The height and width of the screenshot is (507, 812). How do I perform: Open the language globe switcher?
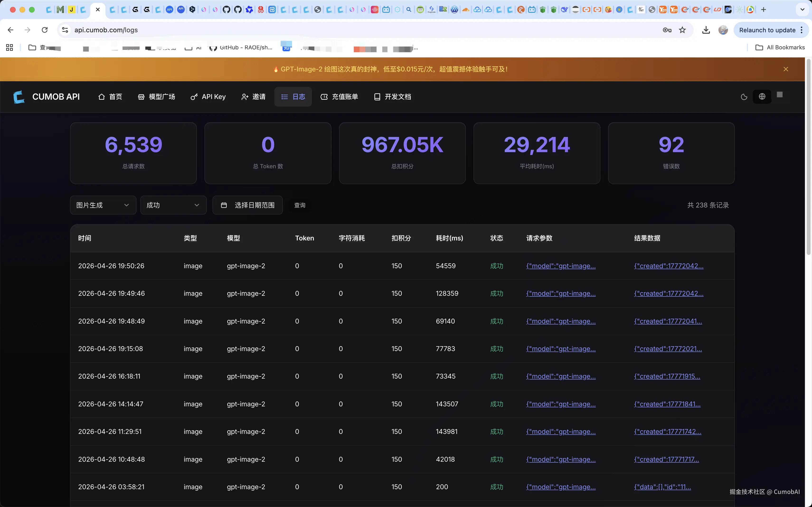point(762,97)
